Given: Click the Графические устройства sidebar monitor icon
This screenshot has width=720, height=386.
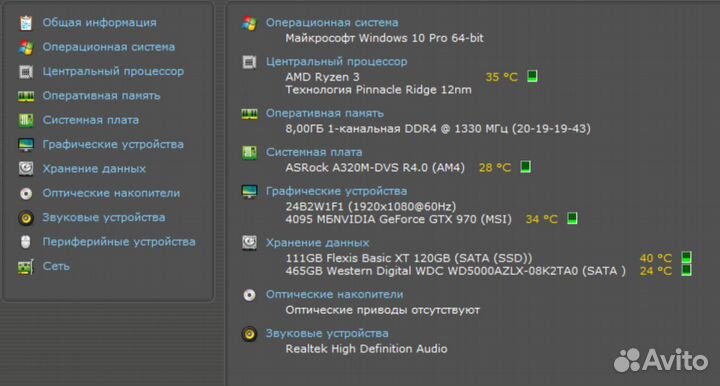Looking at the screenshot, I should (x=26, y=145).
